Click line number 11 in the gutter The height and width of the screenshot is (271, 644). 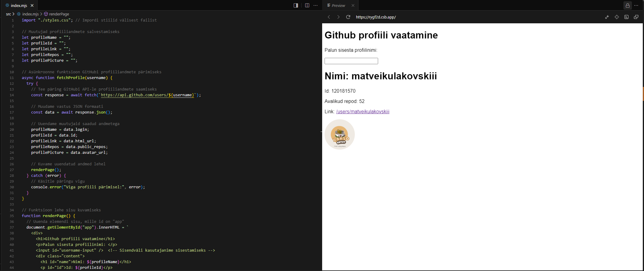point(12,78)
